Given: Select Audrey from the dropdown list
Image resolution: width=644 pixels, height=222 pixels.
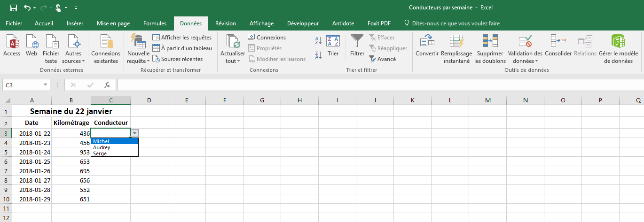Looking at the screenshot, I should point(115,147).
